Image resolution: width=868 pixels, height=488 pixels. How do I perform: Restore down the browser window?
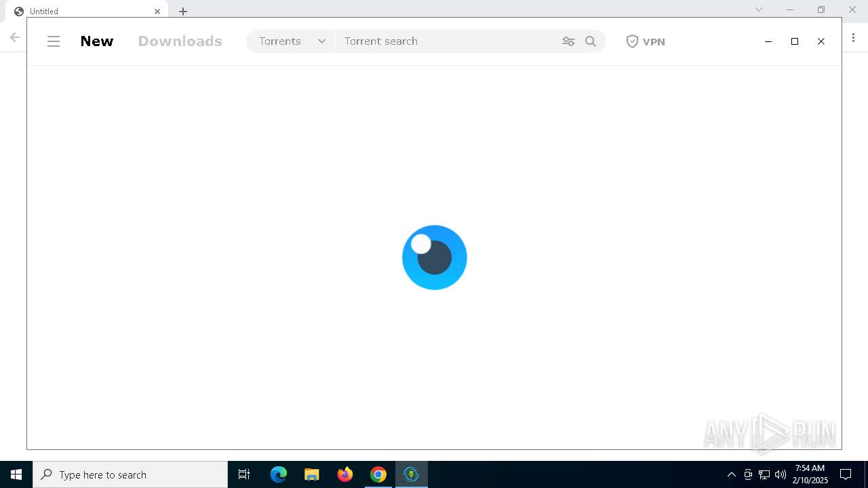pos(821,9)
